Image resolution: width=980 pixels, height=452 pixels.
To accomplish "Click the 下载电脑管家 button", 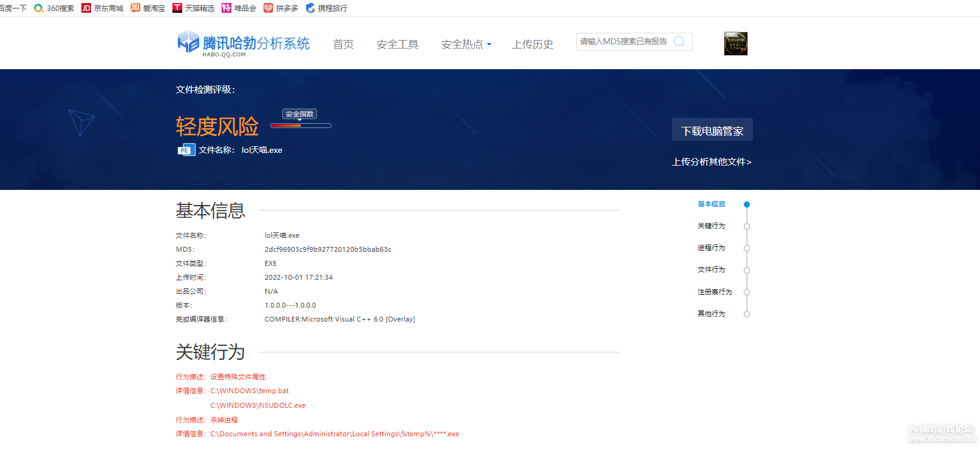I will click(712, 130).
